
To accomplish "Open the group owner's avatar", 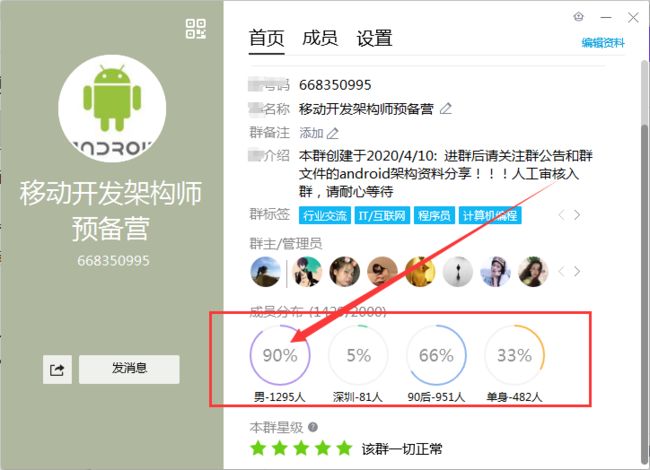I will coord(266,272).
